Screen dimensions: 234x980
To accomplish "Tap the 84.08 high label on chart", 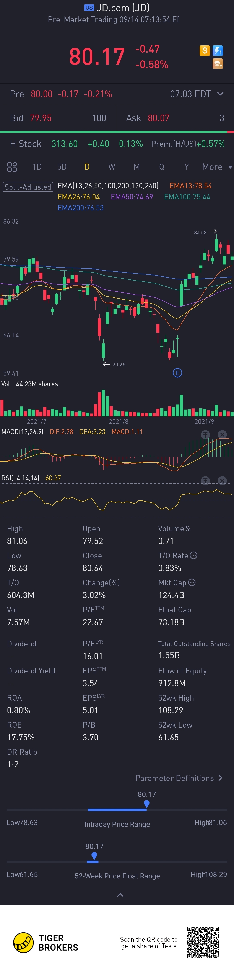I will click(x=200, y=232).
